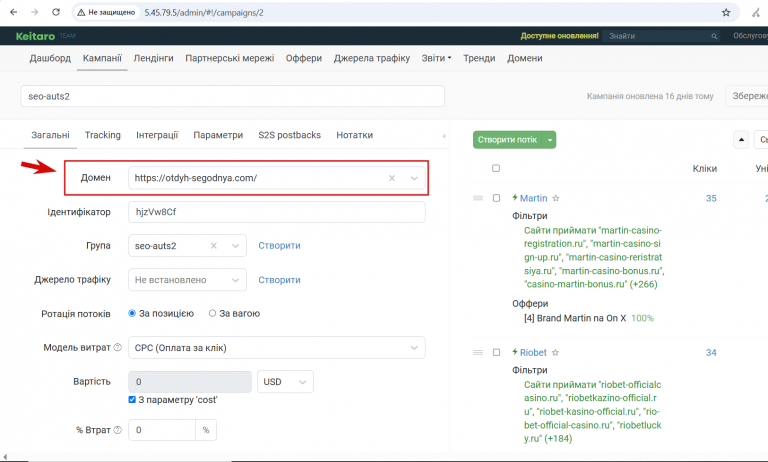Toggle the З параметру 'cost' checkbox
Image resolution: width=768 pixels, height=462 pixels.
point(132,400)
